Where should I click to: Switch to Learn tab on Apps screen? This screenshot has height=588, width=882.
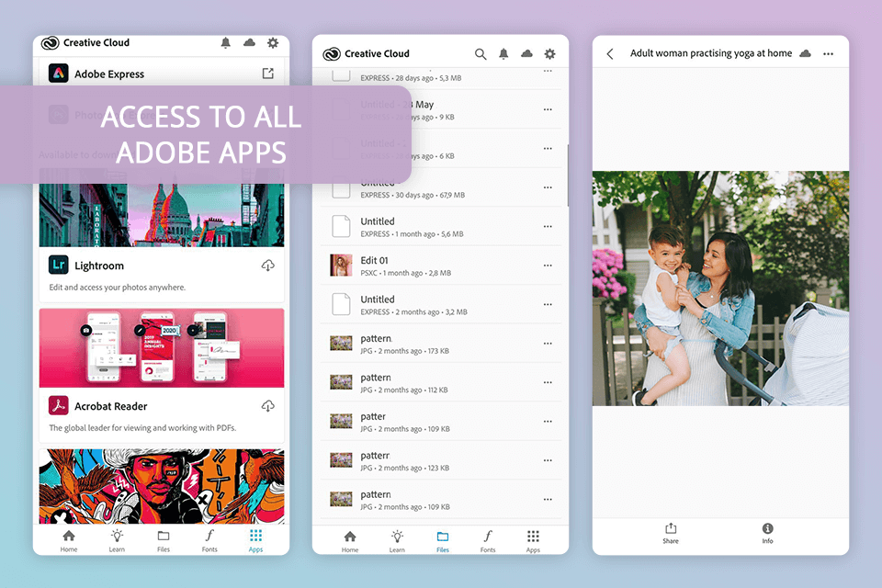tap(117, 540)
